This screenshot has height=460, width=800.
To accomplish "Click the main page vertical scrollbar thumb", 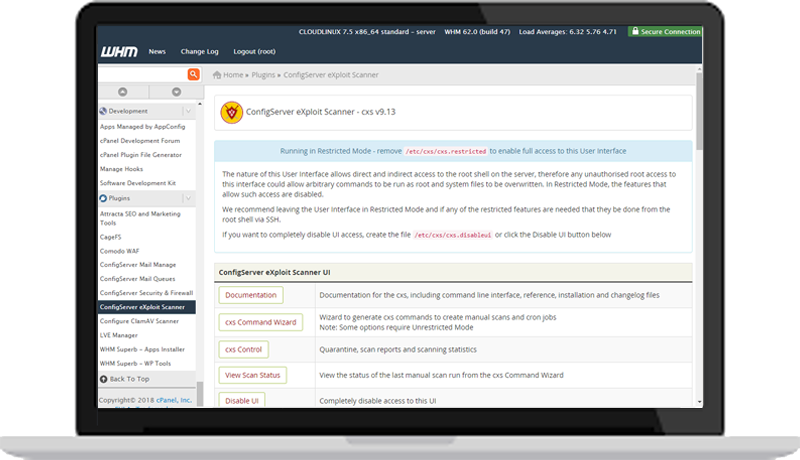I will tap(699, 111).
